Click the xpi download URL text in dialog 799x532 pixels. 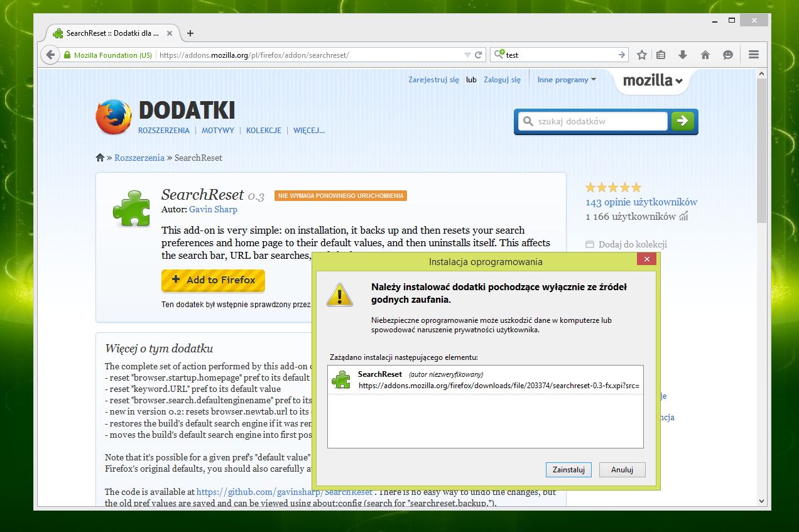point(499,385)
